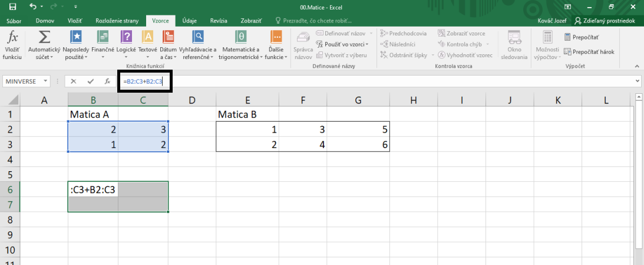Click the Save icon in title bar
This screenshot has width=644, height=265.
(12, 7)
